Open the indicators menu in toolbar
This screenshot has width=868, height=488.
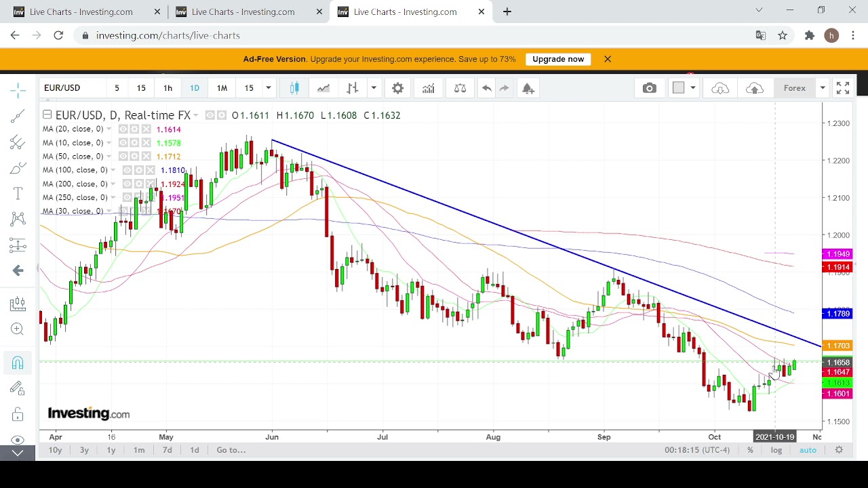click(428, 88)
